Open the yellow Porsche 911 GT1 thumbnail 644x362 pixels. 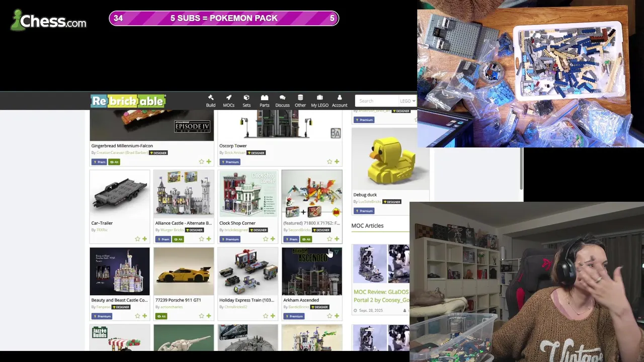pyautogui.click(x=184, y=271)
